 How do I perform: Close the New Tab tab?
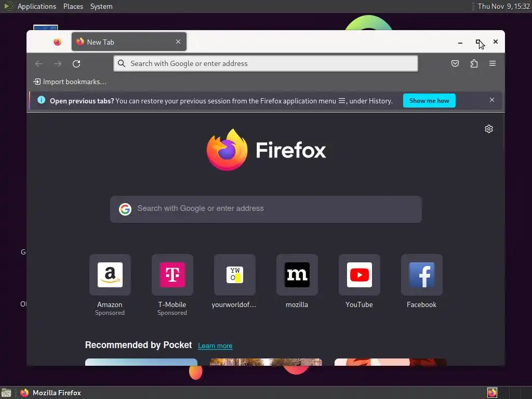point(178,42)
